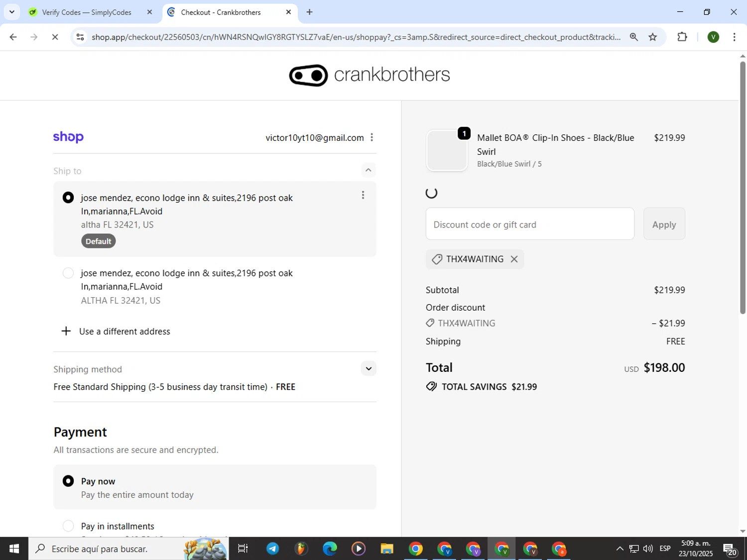Click the Crankbrothers logo at the top
This screenshot has width=747, height=560.
pos(369,75)
